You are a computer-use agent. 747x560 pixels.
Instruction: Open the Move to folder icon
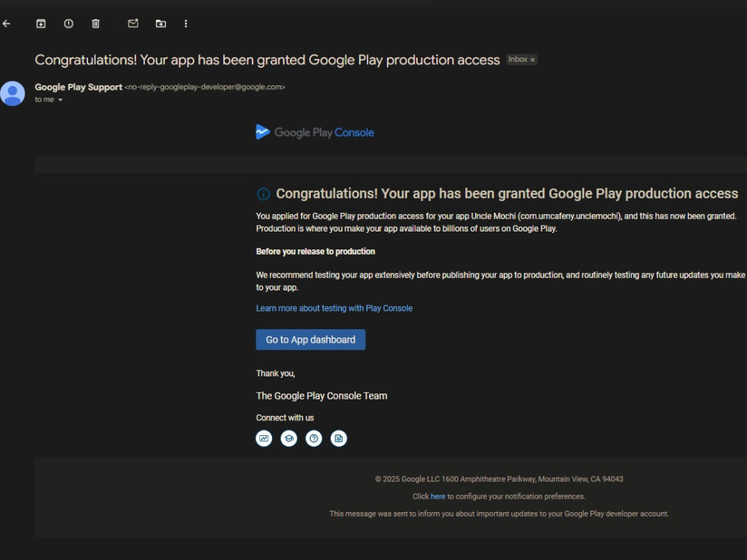point(161,23)
